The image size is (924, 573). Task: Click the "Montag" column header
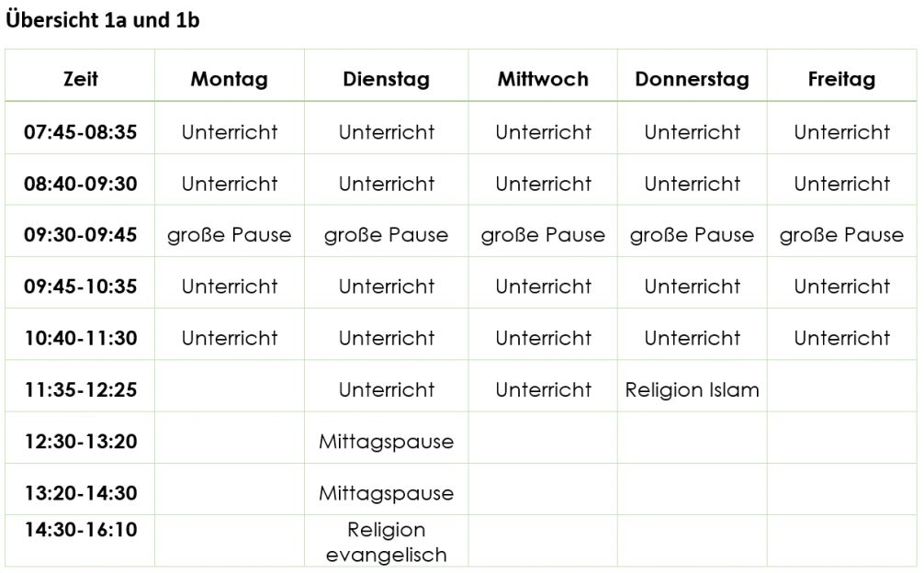click(x=230, y=79)
